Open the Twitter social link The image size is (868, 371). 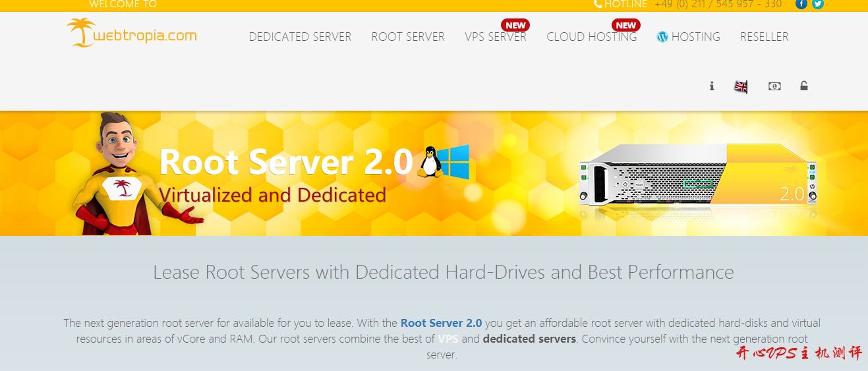click(818, 4)
